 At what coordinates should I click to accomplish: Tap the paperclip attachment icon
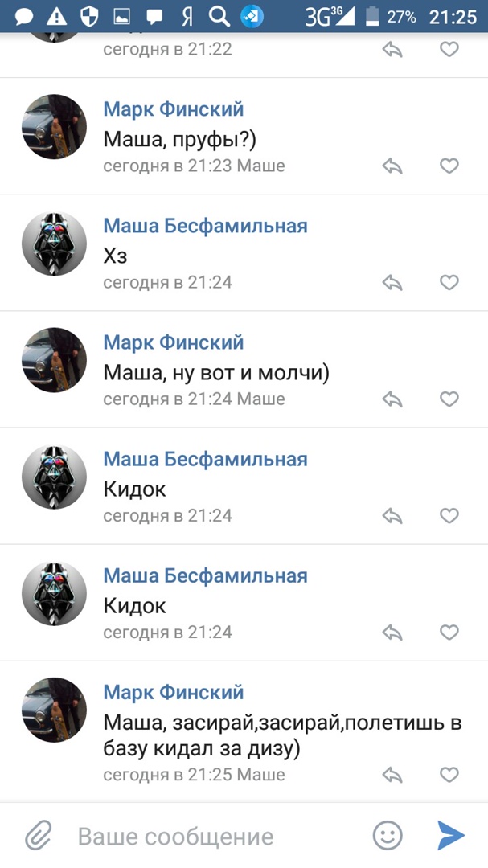tap(38, 836)
